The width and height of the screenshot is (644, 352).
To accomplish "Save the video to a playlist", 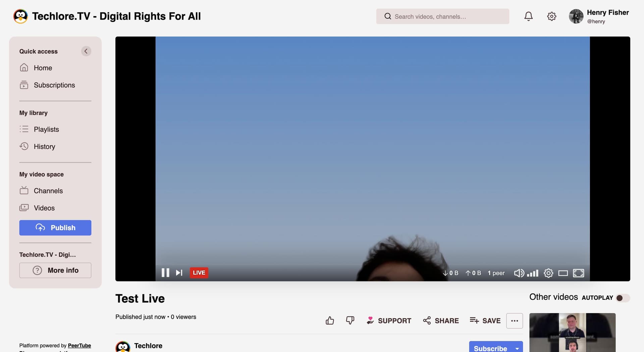I will tap(485, 321).
